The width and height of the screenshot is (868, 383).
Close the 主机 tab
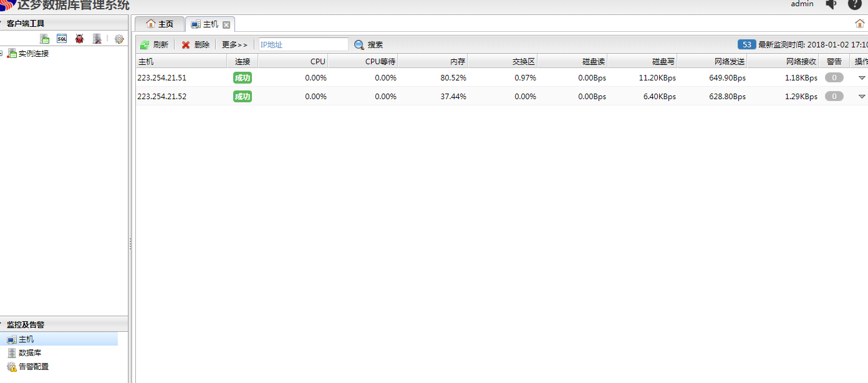226,25
